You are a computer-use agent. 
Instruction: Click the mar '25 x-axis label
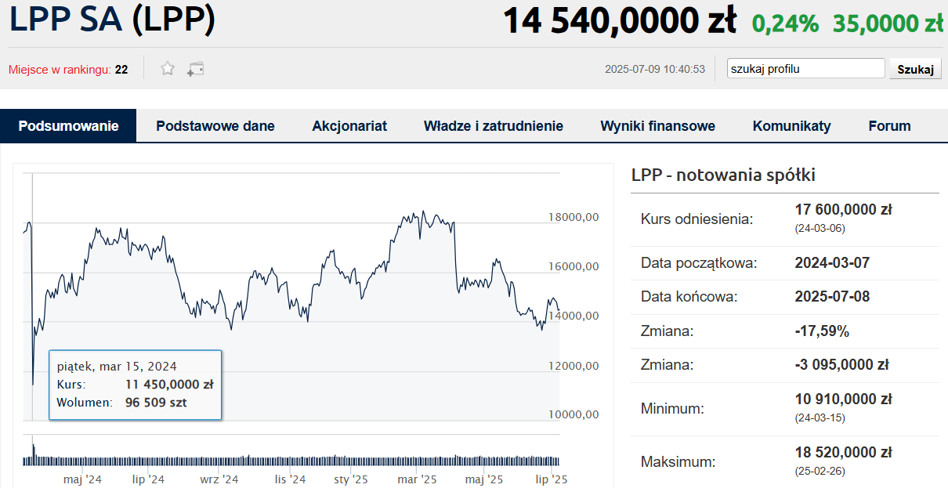pos(417,480)
